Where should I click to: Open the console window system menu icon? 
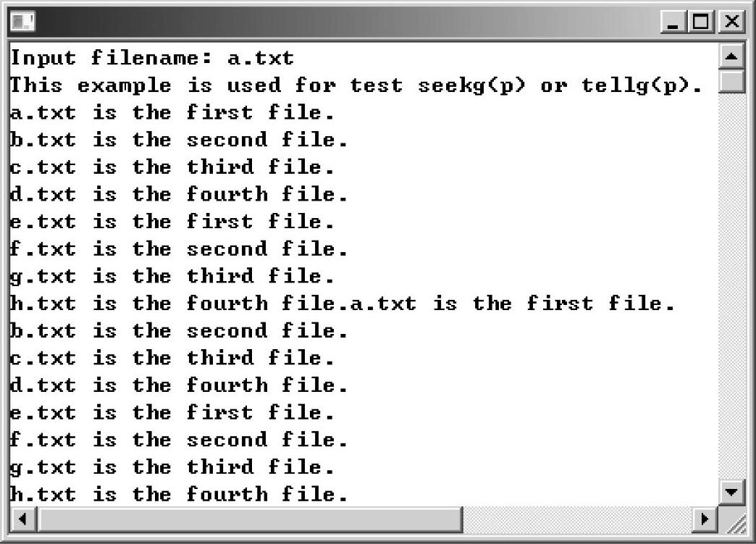pyautogui.click(x=22, y=22)
